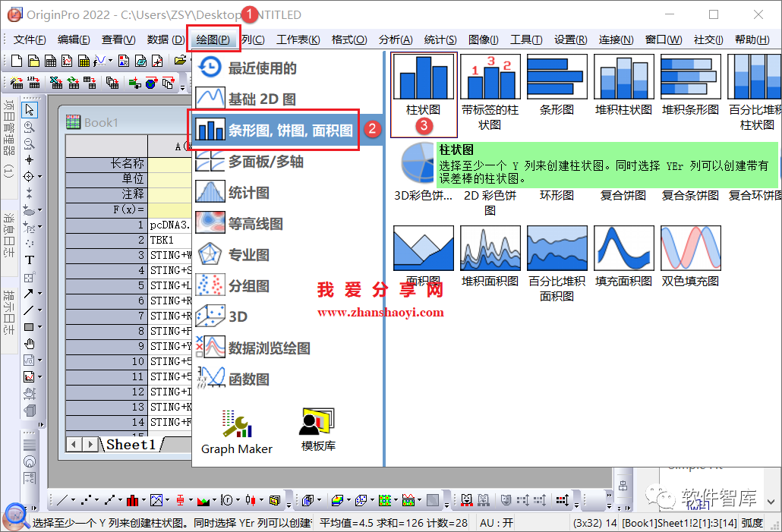Image resolution: width=782 pixels, height=532 pixels.
Task: Select the Rectangle drawing tool
Action: click(29, 327)
